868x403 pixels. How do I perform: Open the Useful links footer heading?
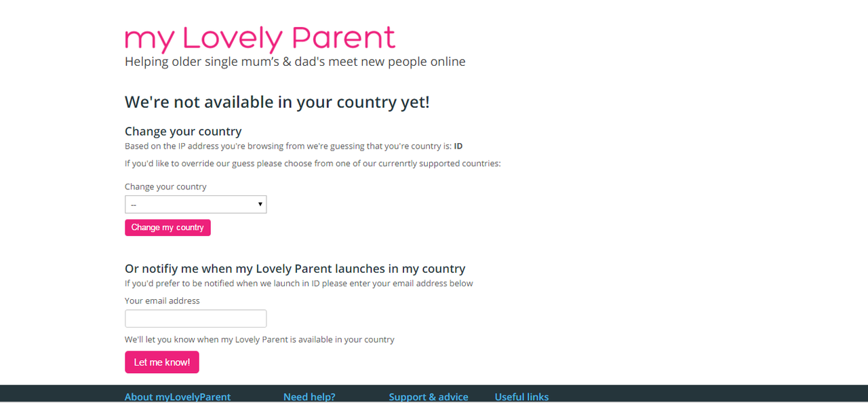pos(521,397)
